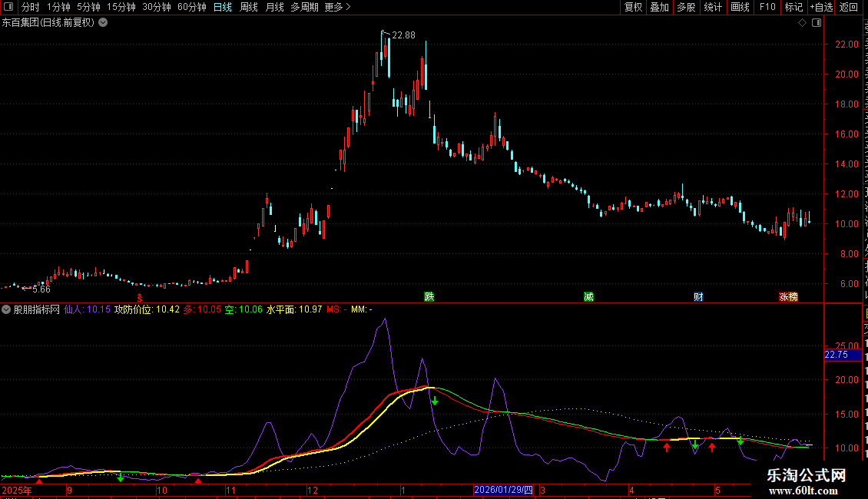Viewport: 868px width, 499px height.
Task: Open the 股朋指标网 indicator dropdown circle
Action: (x=6, y=310)
